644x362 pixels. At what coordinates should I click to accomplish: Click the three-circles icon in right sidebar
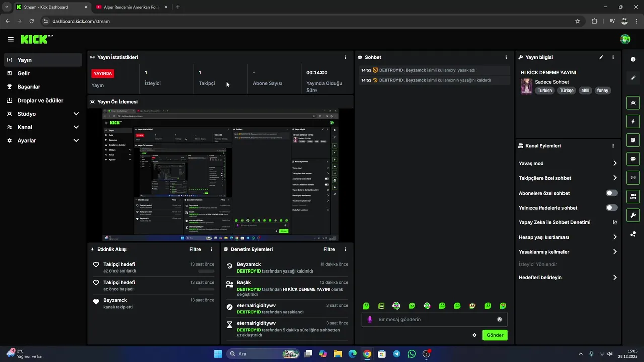(x=633, y=234)
